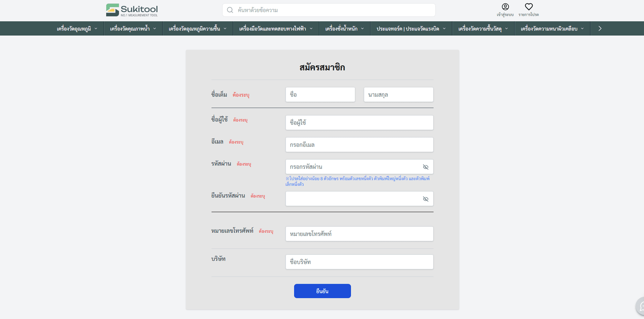
Task: Open favorites heart icon
Action: tap(529, 7)
